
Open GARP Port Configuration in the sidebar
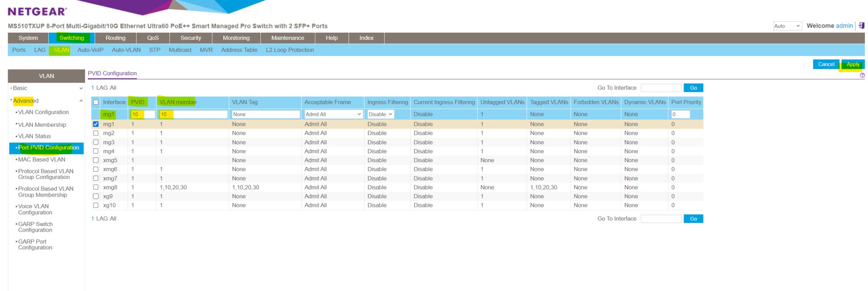(x=35, y=245)
